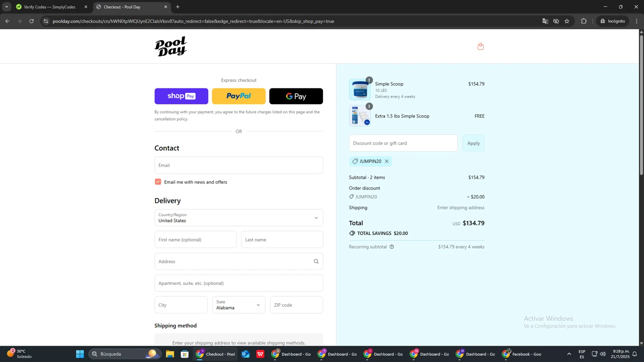
Task: Pay with PayPal express checkout
Action: point(239,96)
